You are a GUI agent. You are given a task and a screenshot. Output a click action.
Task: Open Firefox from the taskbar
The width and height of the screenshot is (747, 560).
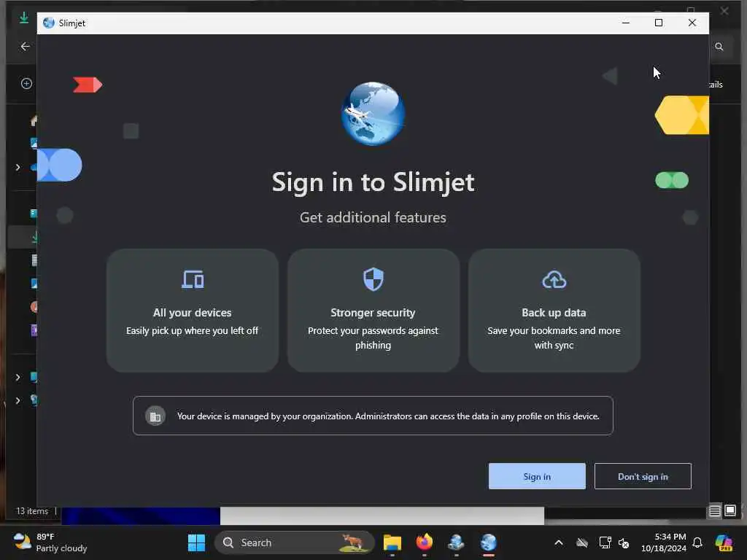tap(425, 542)
